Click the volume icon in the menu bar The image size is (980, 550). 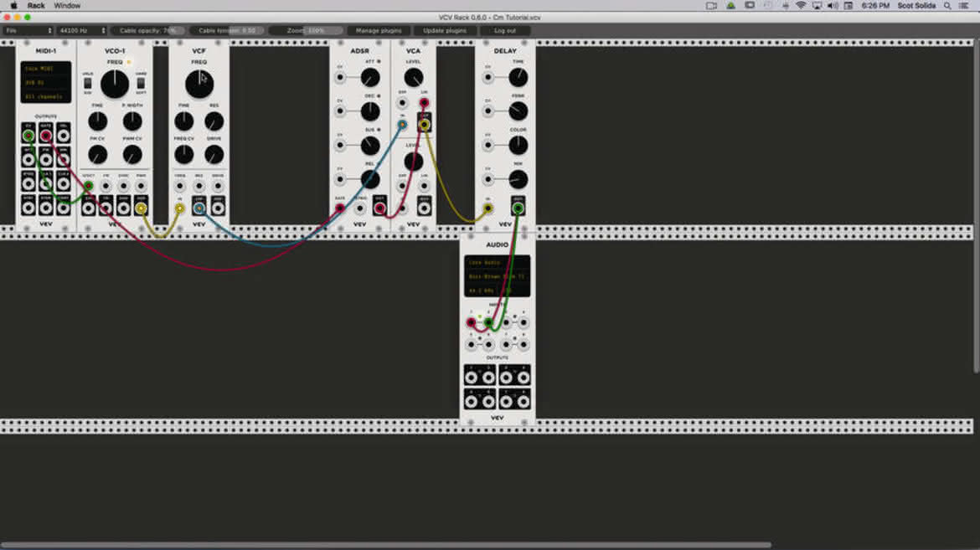[x=833, y=6]
